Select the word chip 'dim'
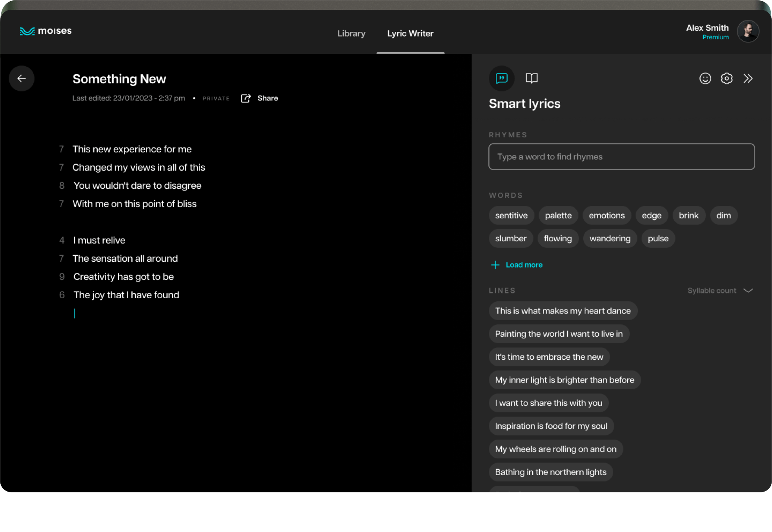 pos(723,215)
